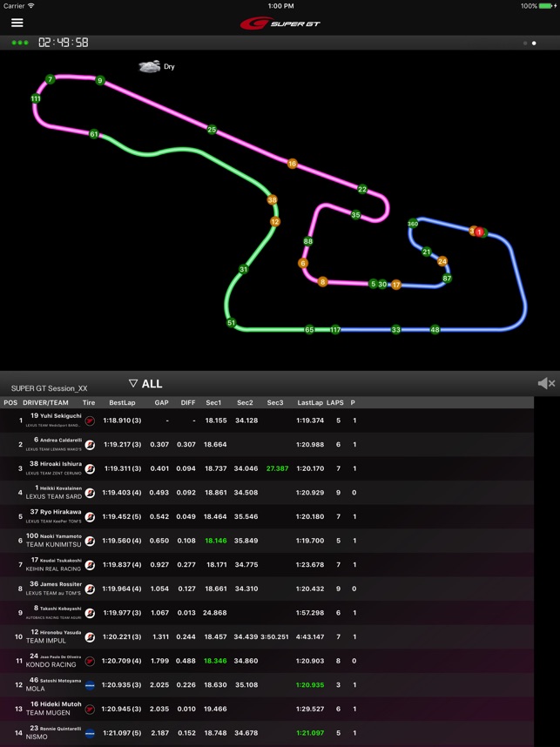Screen dimensions: 560x747
Task: Select car marker 25 on the straight
Action: click(212, 129)
